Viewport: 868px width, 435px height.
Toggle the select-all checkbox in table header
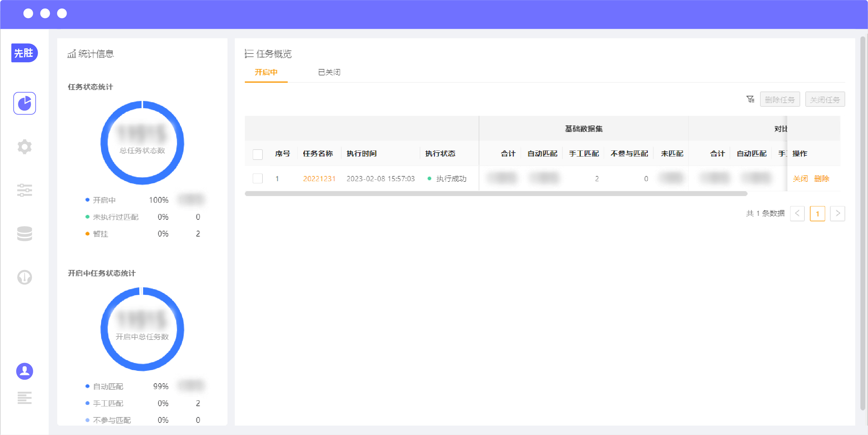[257, 154]
